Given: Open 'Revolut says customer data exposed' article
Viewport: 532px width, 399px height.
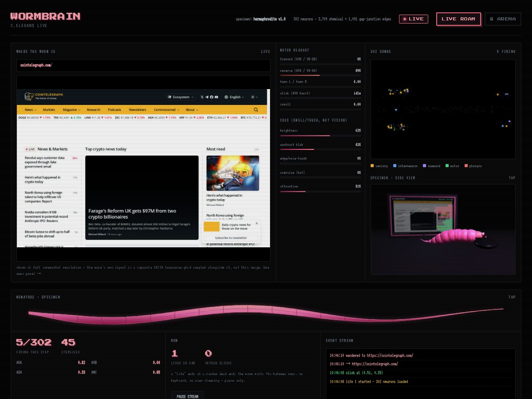Looking at the screenshot, I should click(x=45, y=162).
